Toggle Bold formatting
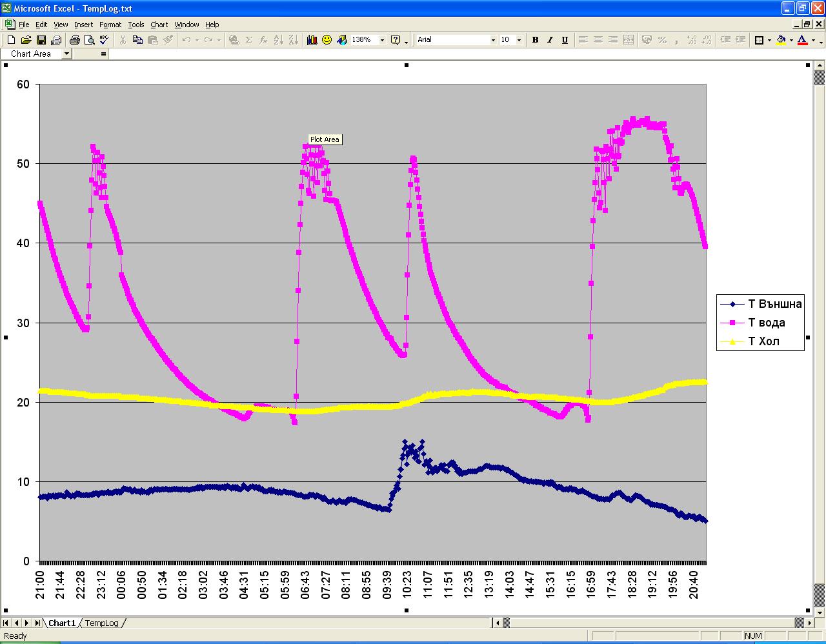 coord(535,40)
